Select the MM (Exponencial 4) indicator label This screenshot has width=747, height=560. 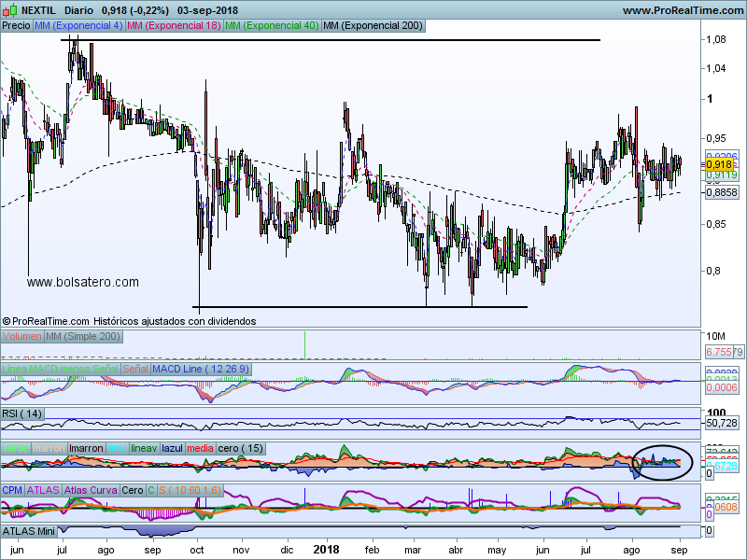tap(78, 26)
